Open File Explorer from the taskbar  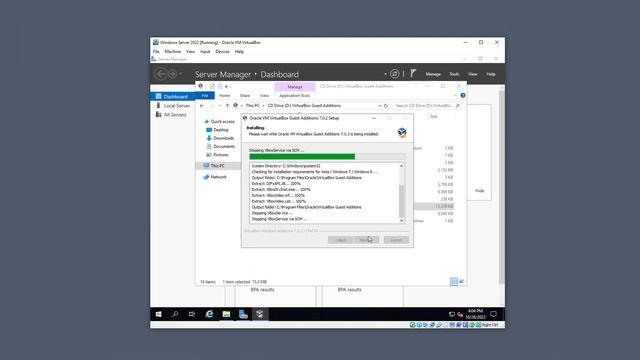226,314
